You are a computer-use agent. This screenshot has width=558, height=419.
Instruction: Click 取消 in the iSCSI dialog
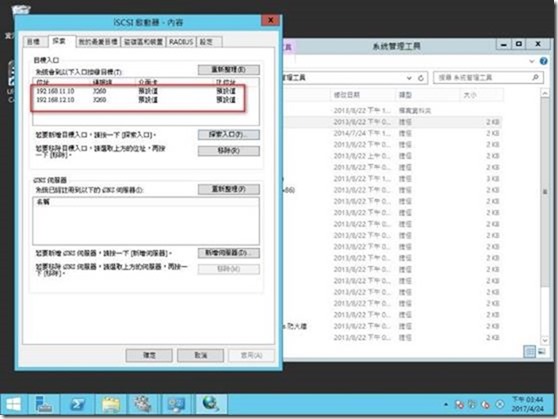[x=200, y=355]
